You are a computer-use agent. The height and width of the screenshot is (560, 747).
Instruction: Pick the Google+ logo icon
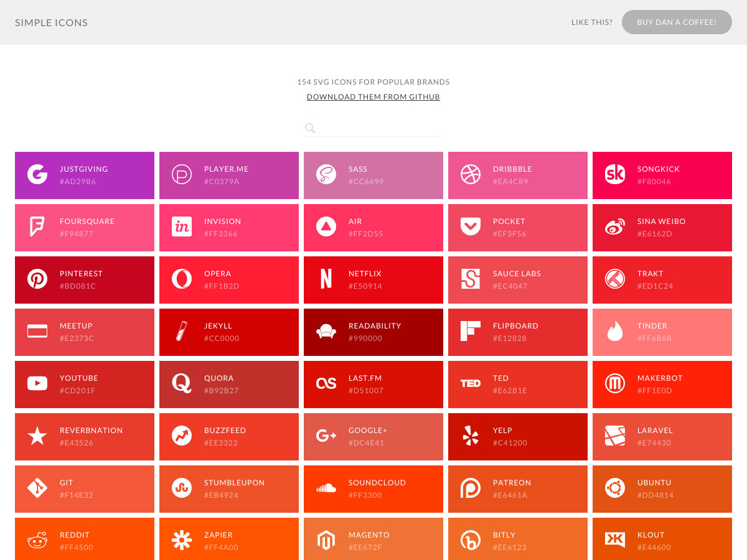pyautogui.click(x=326, y=436)
